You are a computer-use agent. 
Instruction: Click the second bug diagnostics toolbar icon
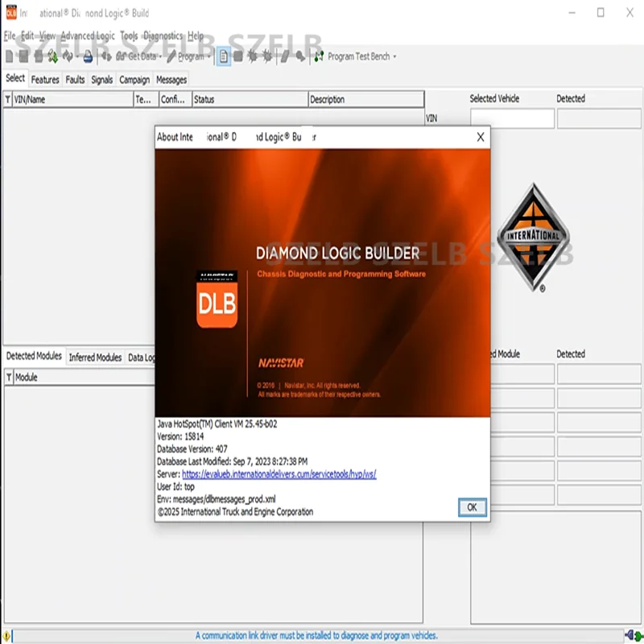pos(267,56)
